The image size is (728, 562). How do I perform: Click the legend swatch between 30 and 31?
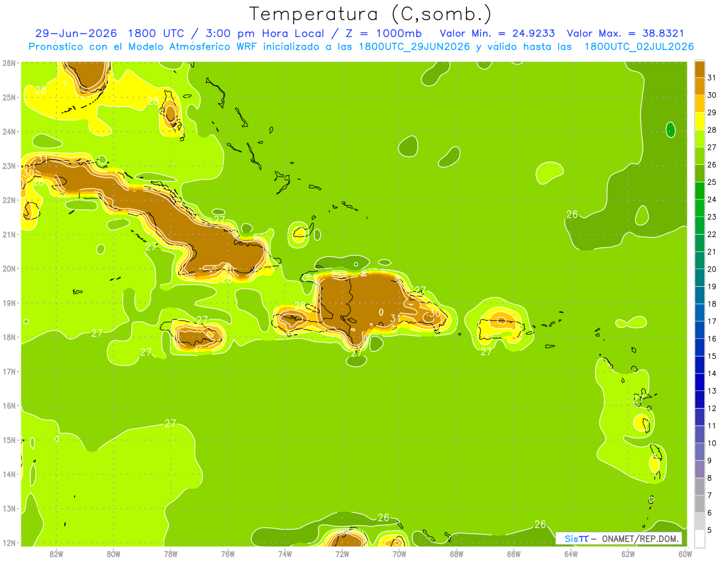coord(699,86)
